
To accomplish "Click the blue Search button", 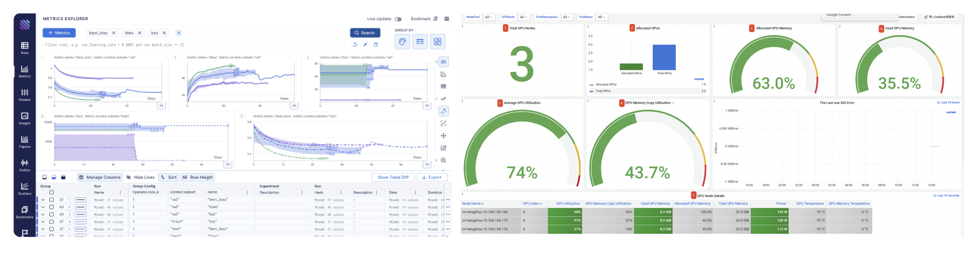I will (x=365, y=33).
